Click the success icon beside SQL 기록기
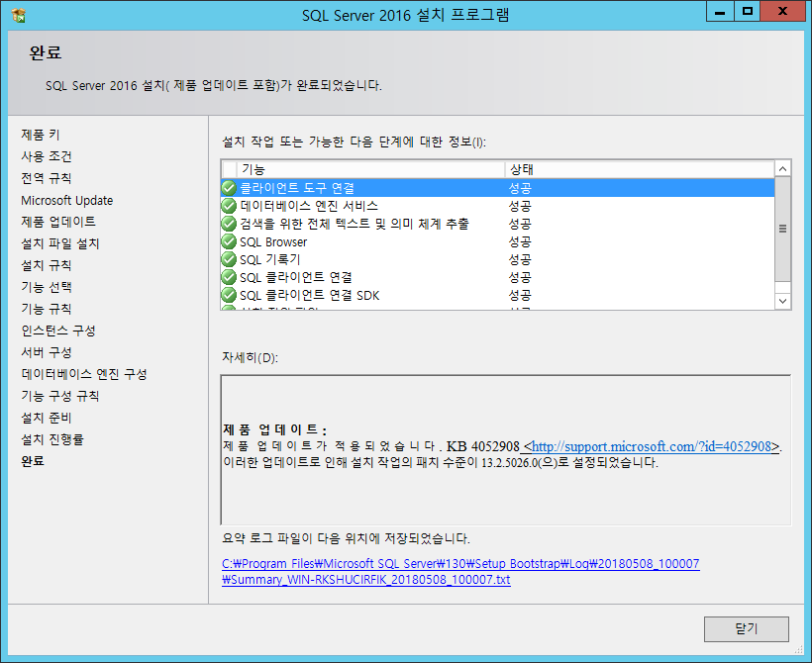This screenshot has height=663, width=812. 229,259
